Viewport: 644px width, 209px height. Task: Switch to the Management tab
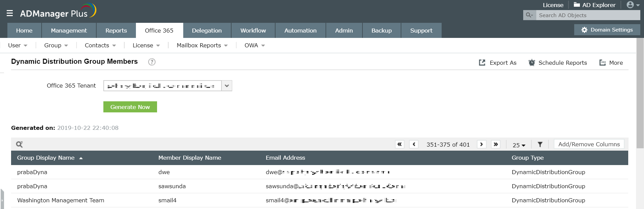69,31
